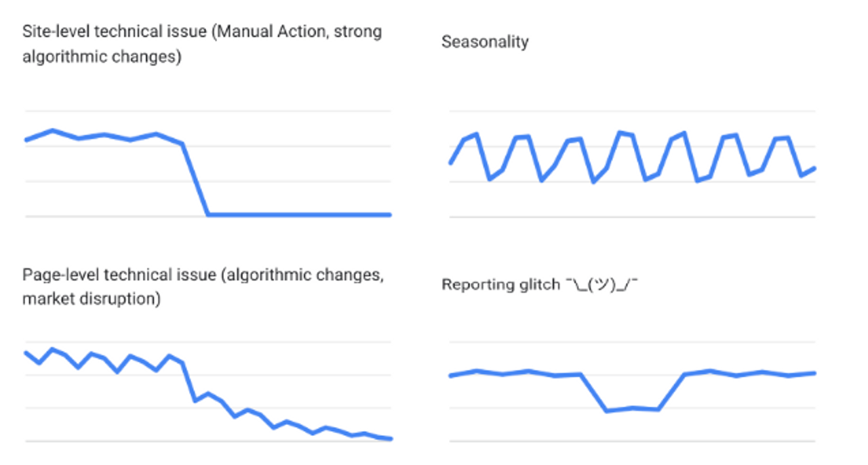This screenshot has height=465, width=868.
Task: Click the left start of the Page-level chart line
Action: (26, 352)
